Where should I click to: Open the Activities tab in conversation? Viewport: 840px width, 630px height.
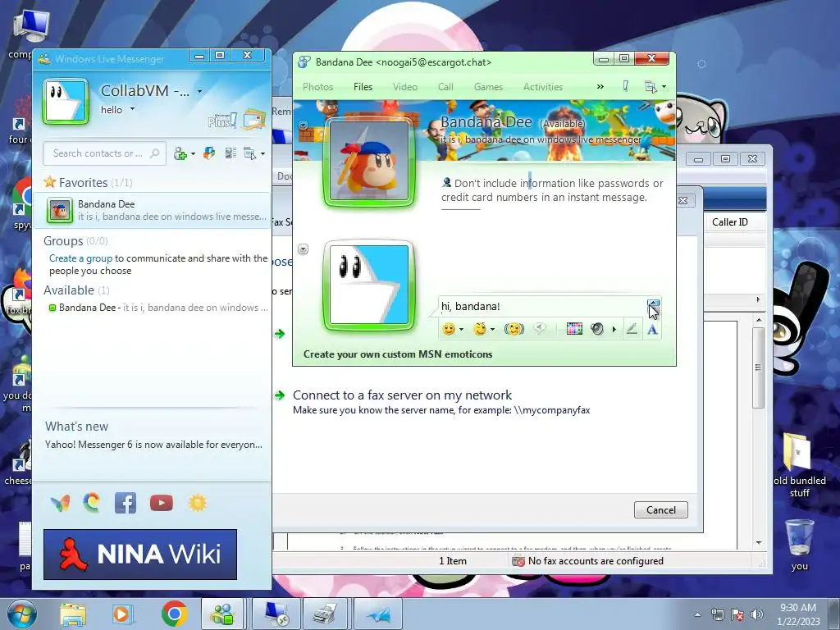(543, 87)
